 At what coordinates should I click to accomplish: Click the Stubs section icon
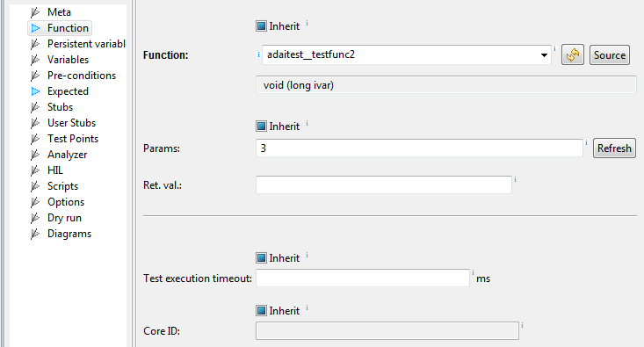[x=35, y=107]
